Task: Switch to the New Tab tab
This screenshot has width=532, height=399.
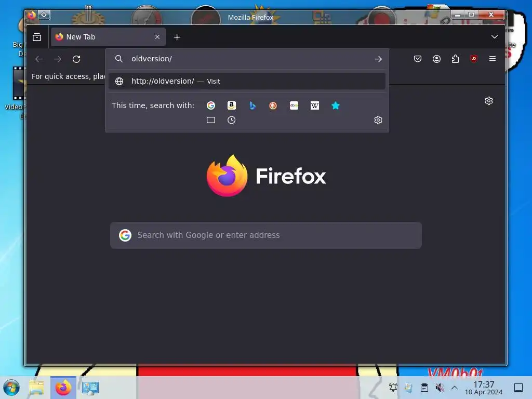Action: pyautogui.click(x=108, y=37)
